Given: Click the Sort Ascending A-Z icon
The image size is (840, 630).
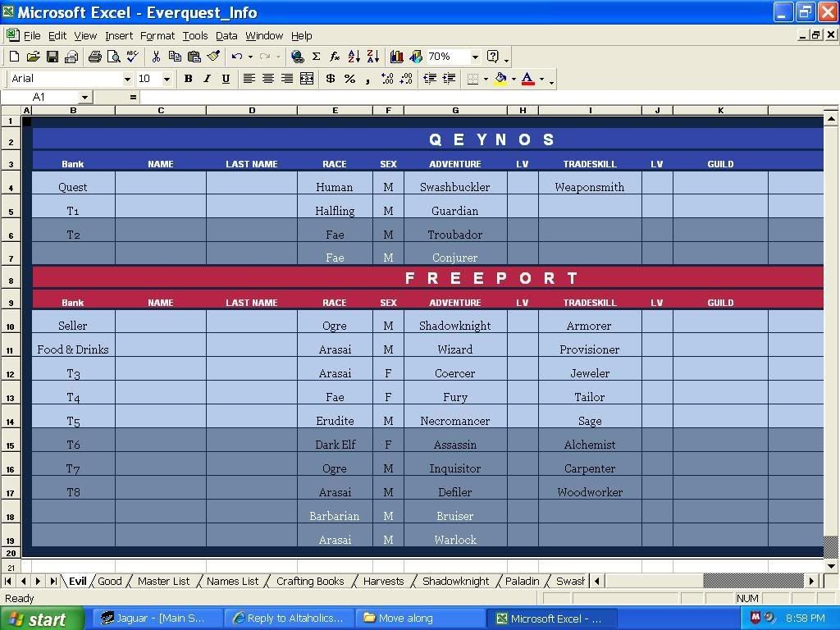Looking at the screenshot, I should click(x=354, y=57).
